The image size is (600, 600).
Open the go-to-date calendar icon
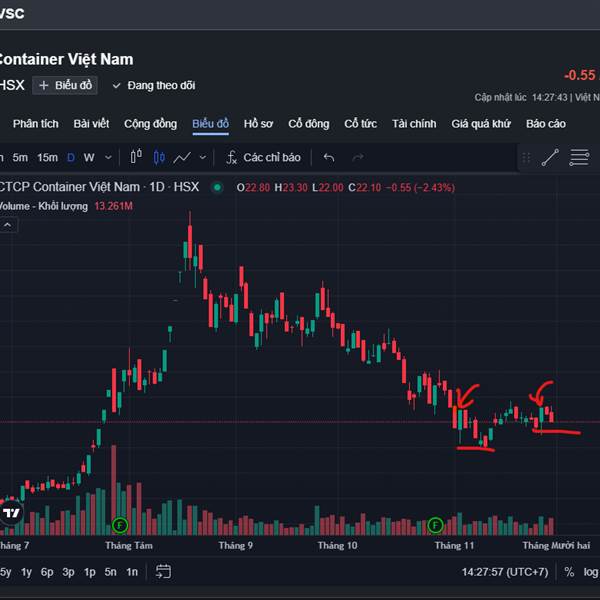pos(163,572)
